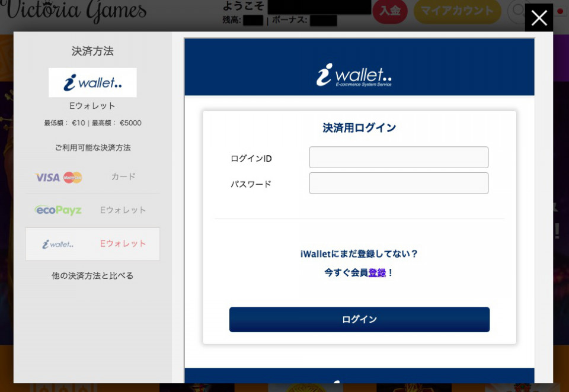Click the Japanese flag language icon
Screen dimensions: 569x392
click(x=560, y=11)
